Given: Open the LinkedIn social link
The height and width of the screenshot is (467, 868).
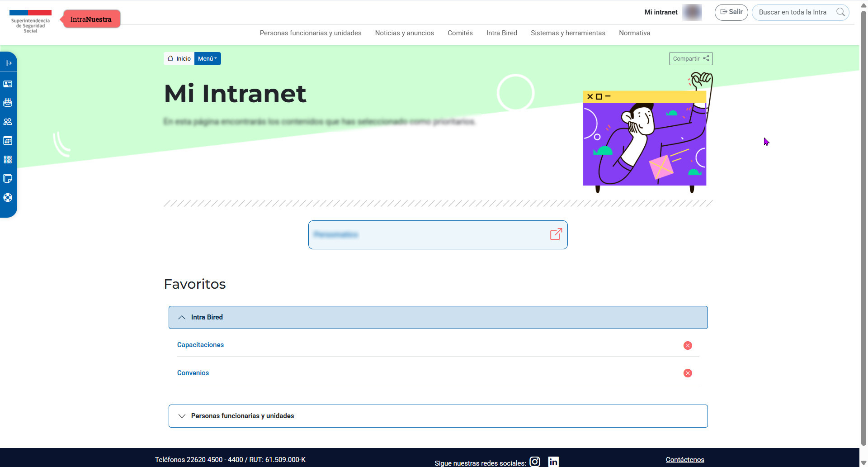Looking at the screenshot, I should 553,462.
